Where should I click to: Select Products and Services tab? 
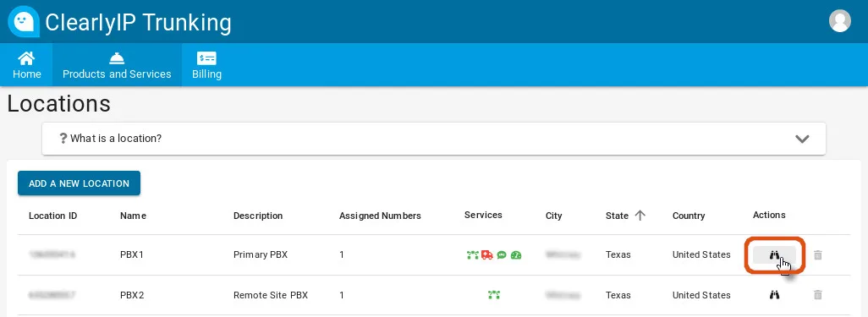(117, 65)
